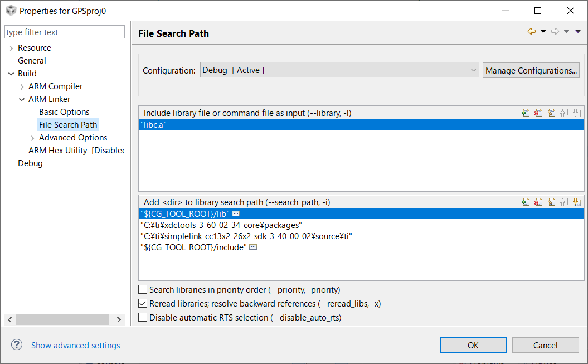Click Add icon for library search path

[x=526, y=202]
